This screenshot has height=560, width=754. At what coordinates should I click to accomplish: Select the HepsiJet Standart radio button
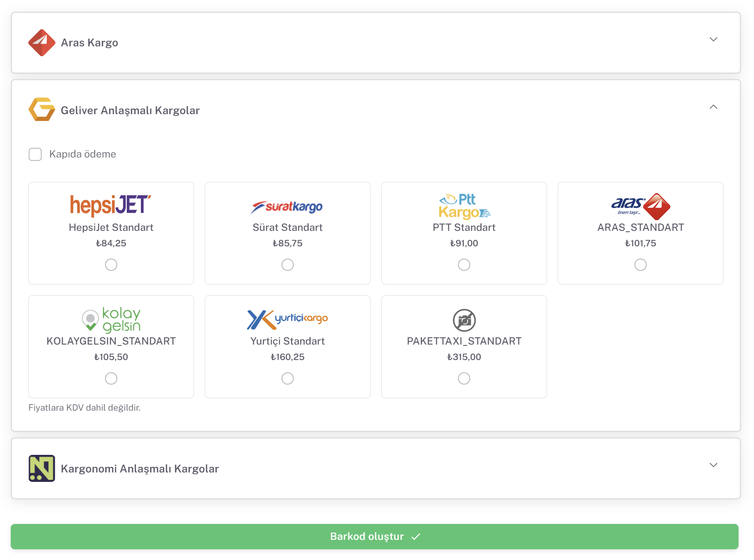tap(111, 265)
